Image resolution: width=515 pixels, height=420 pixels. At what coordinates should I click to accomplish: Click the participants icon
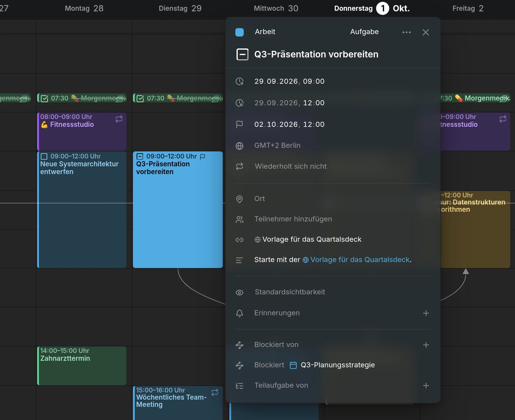tap(240, 220)
